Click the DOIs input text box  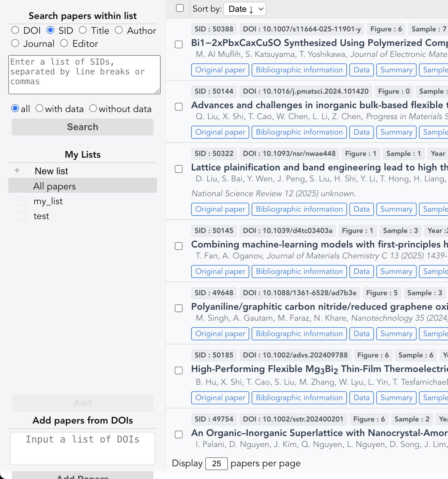tap(82, 448)
